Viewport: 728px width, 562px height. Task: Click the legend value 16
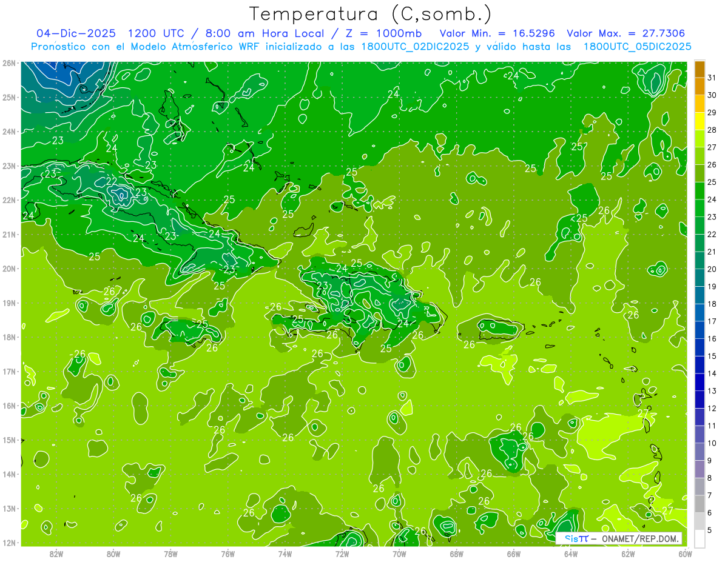(712, 339)
